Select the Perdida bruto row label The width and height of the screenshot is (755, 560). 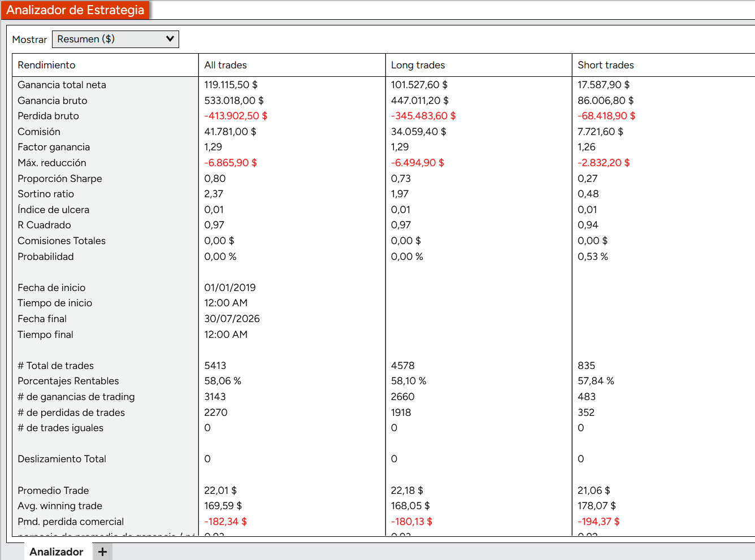tap(48, 116)
